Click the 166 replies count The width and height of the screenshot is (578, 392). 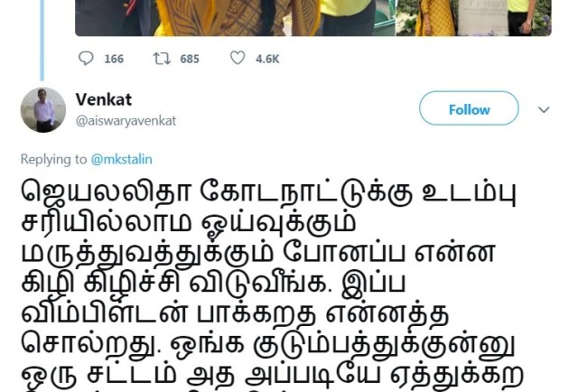click(114, 59)
